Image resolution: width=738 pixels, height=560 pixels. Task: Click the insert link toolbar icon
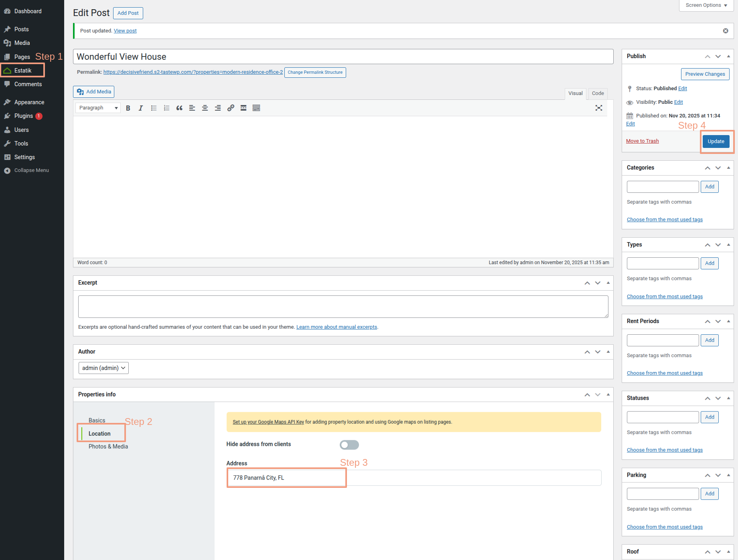click(231, 108)
